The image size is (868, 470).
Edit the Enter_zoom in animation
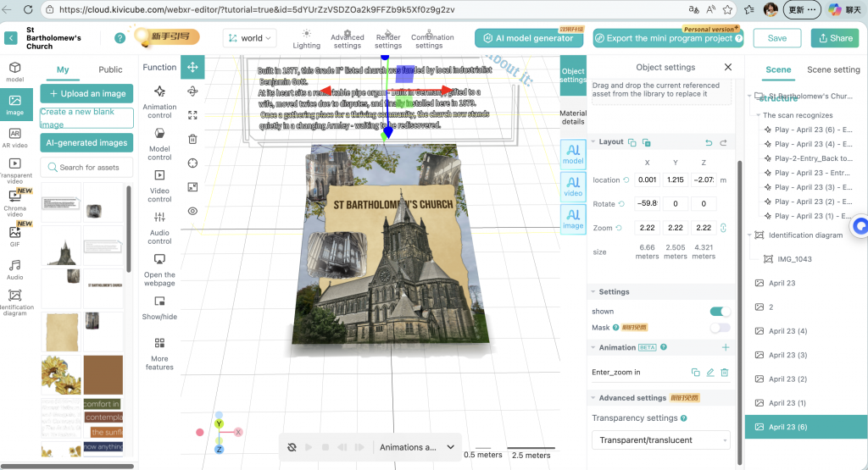(710, 373)
